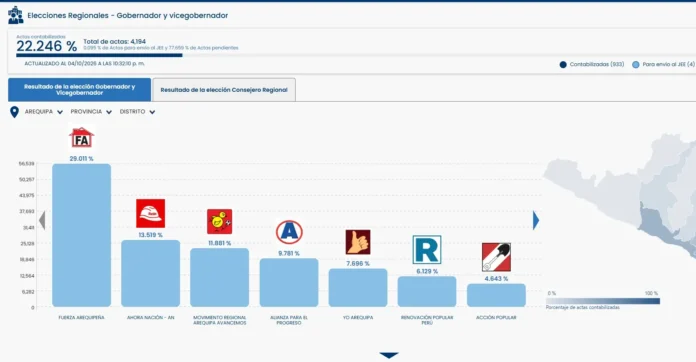Click the Para envío al JEE legend dot
The height and width of the screenshot is (362, 696).
click(636, 65)
